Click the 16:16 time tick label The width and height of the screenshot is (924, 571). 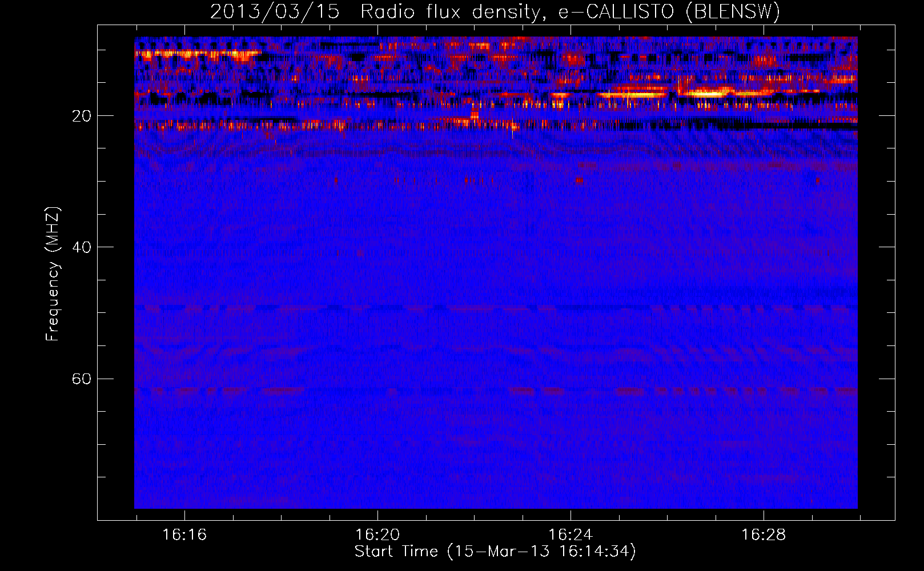pyautogui.click(x=184, y=534)
